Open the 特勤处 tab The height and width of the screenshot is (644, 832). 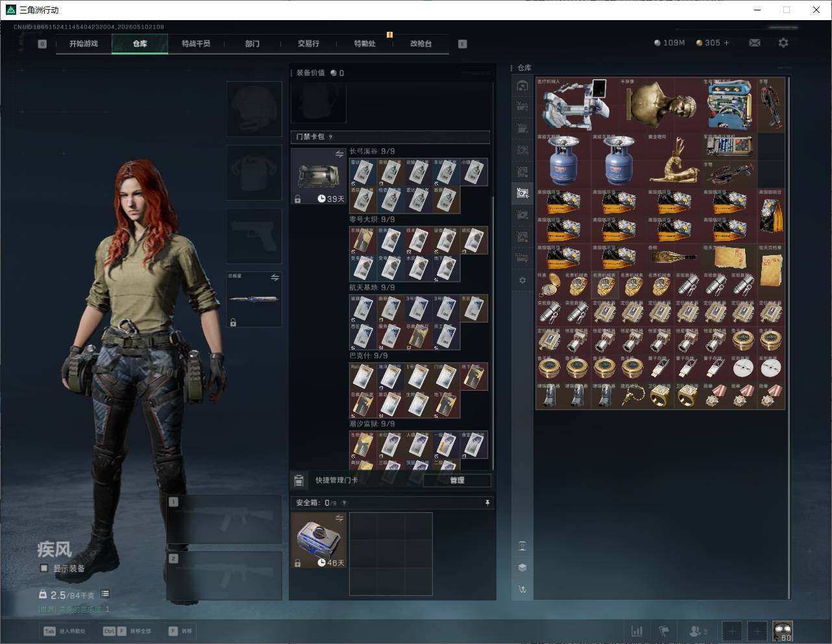365,43
